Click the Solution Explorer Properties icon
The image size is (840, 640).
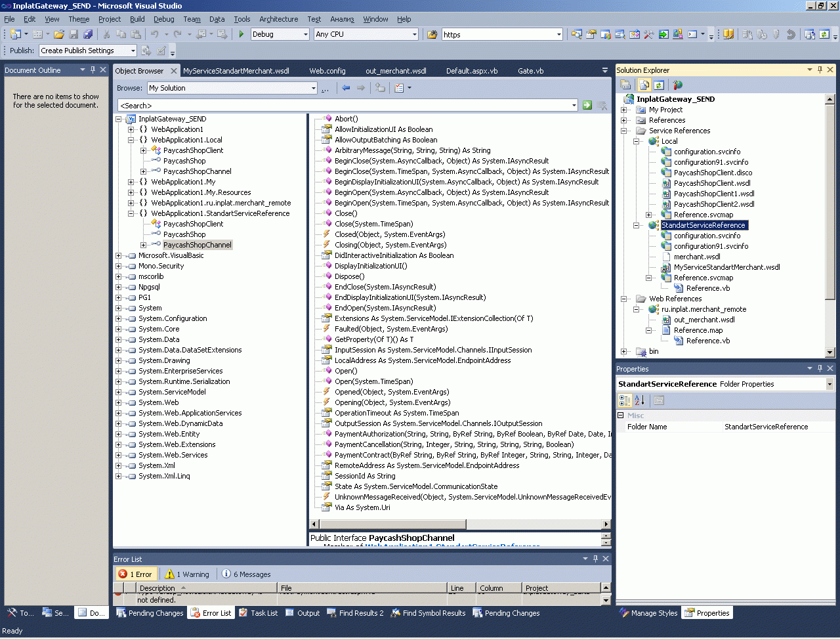pos(625,85)
